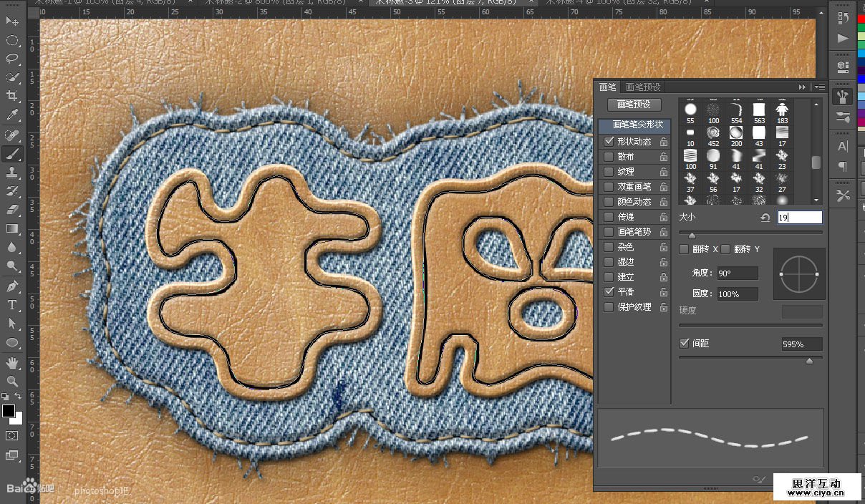The image size is (865, 504).
Task: Click the 画笔预设 button
Action: pos(634,105)
